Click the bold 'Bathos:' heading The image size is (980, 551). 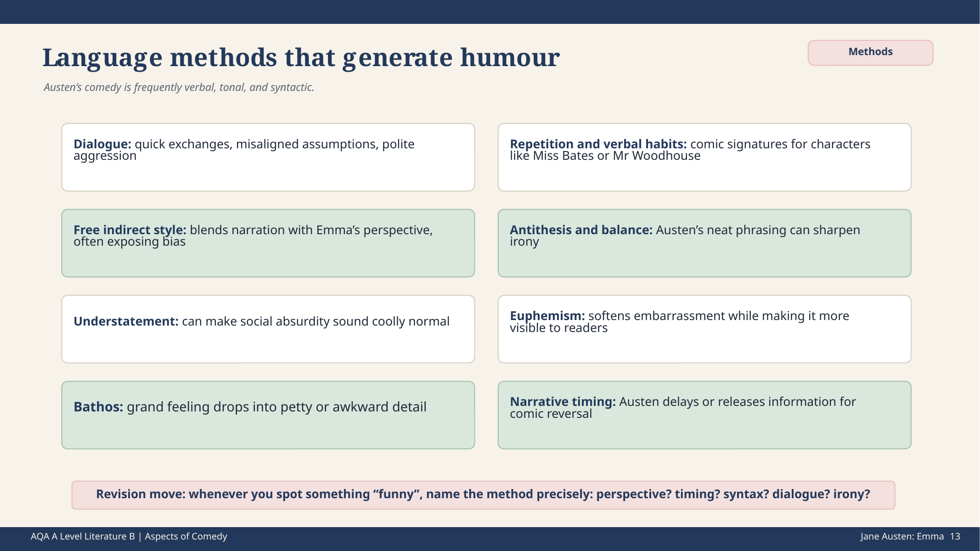tap(98, 407)
